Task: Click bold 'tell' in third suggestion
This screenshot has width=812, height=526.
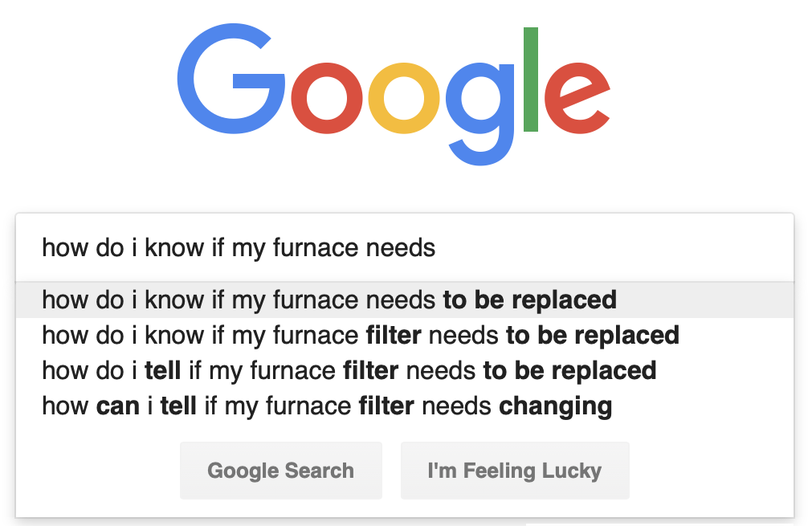Action: [x=162, y=371]
